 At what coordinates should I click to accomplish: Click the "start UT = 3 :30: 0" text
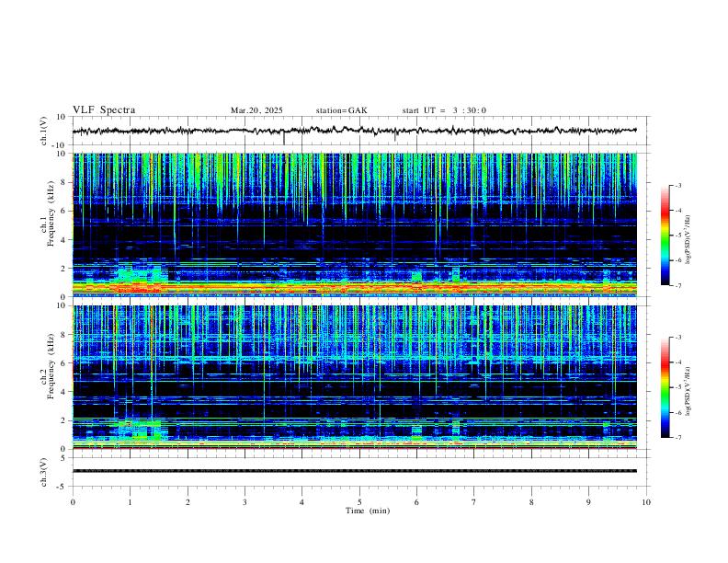point(444,110)
